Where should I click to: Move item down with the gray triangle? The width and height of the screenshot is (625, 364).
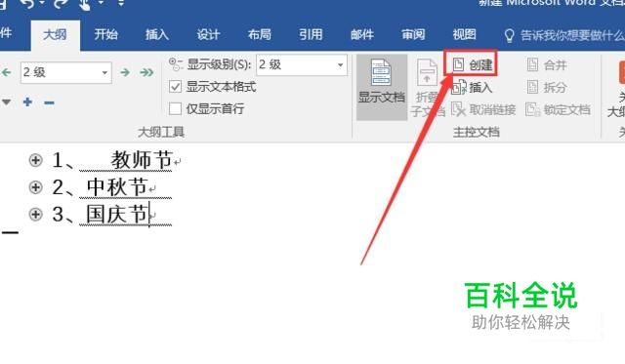[6, 101]
